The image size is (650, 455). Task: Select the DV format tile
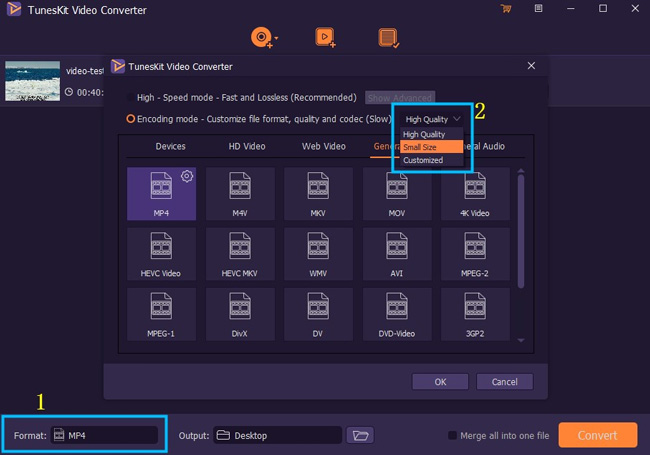pos(318,314)
